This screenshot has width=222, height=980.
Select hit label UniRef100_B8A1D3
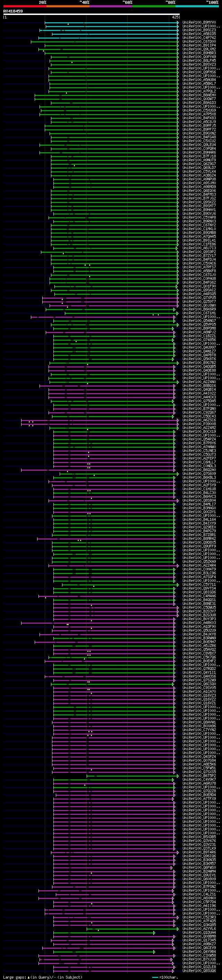click(199, 103)
